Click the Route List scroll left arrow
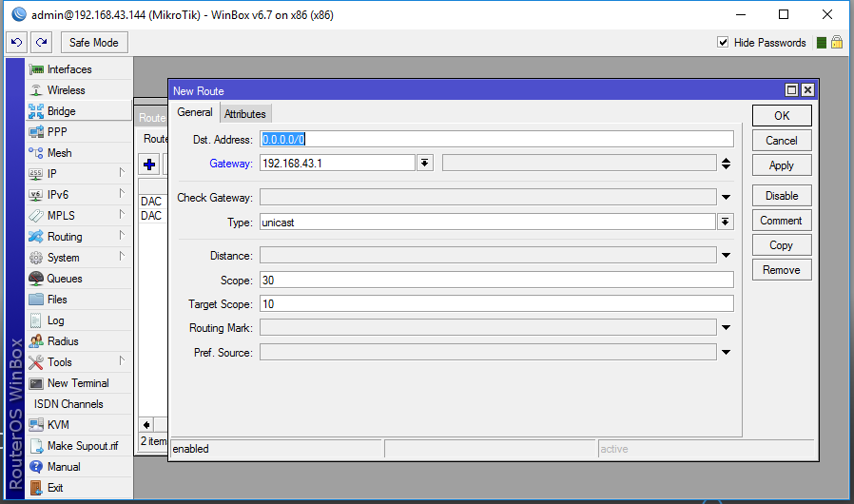The width and height of the screenshot is (854, 504). click(x=146, y=424)
